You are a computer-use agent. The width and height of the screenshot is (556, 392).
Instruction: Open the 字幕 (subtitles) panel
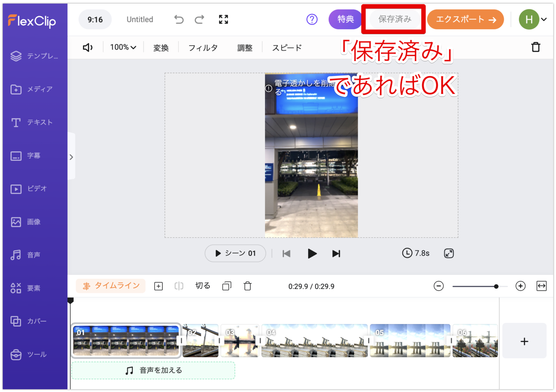coord(34,155)
